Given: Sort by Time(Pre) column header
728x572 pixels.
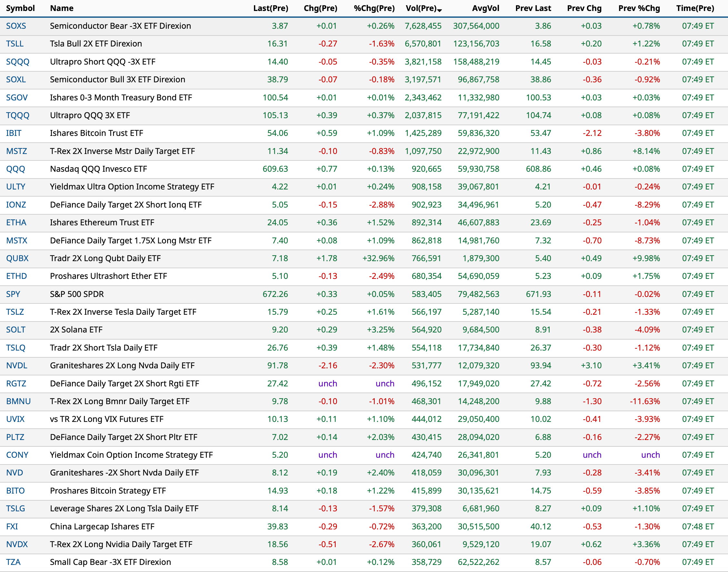Looking at the screenshot, I should pyautogui.click(x=695, y=8).
